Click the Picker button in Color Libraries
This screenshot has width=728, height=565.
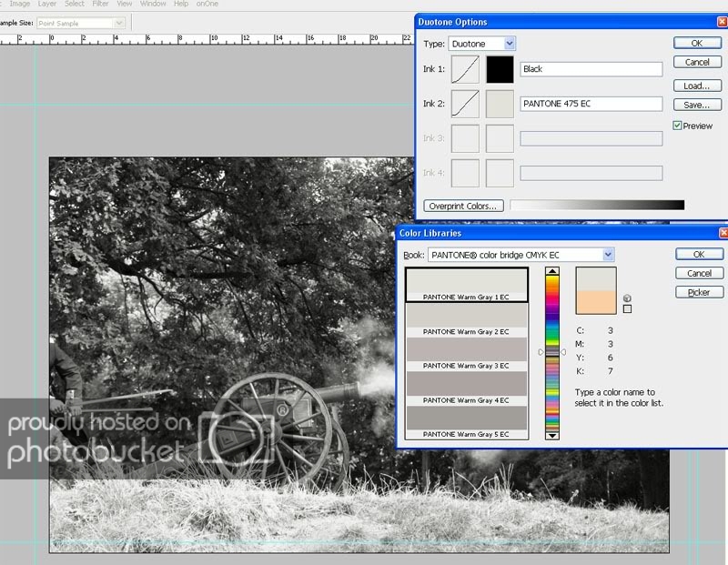[699, 292]
